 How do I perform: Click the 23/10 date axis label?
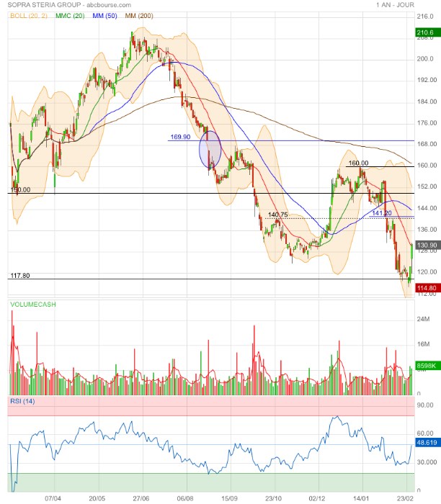pyautogui.click(x=273, y=498)
